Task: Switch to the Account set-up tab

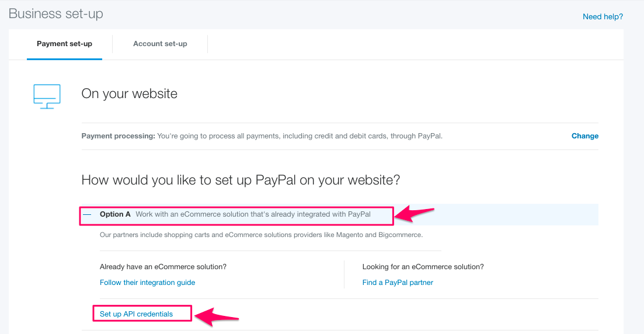Action: click(160, 44)
